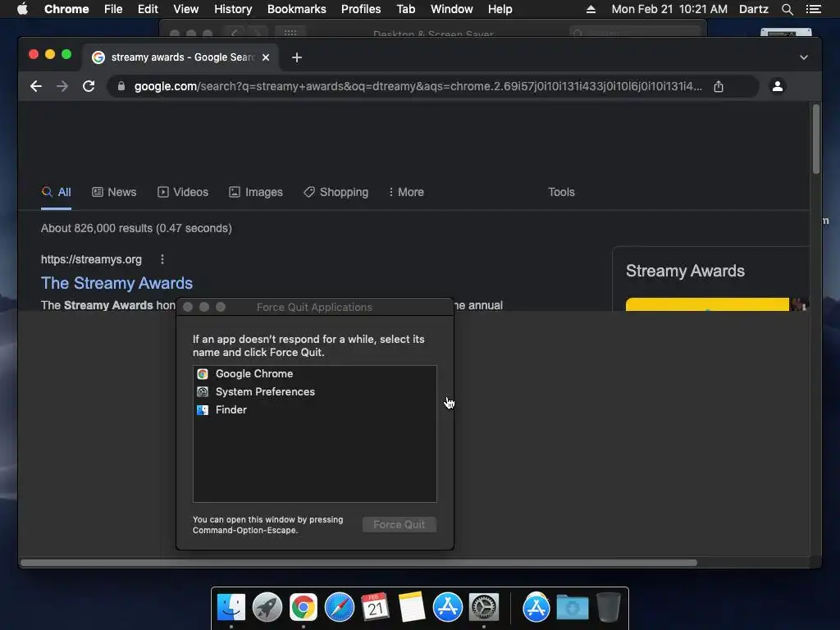Open System Preferences from the Dock
Viewport: 840px width, 630px height.
(484, 607)
